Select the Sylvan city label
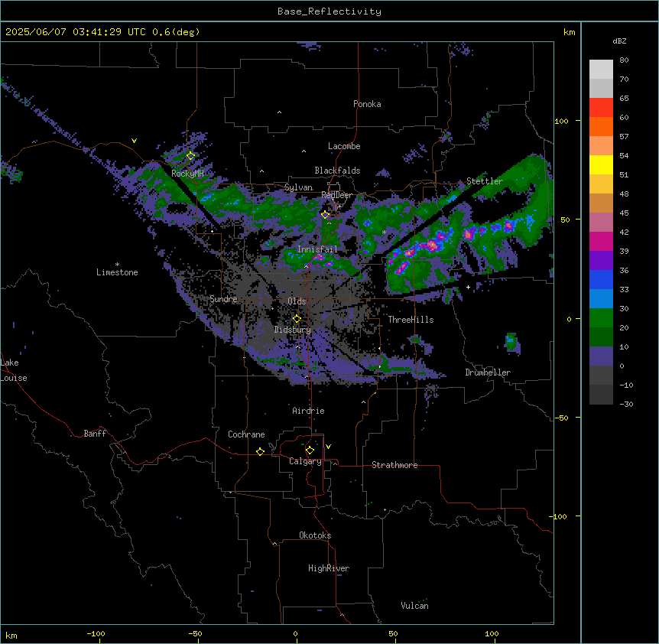Image resolution: width=659 pixels, height=644 pixels. pyautogui.click(x=298, y=187)
